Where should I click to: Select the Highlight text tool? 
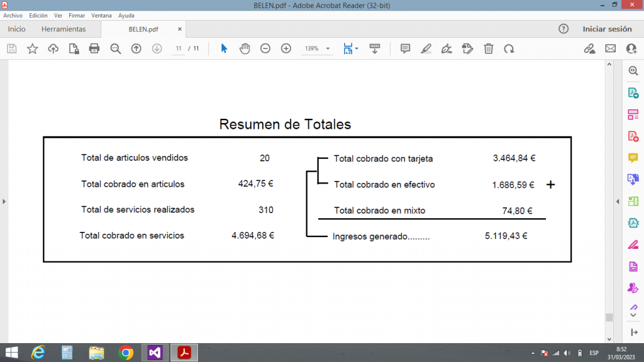coord(426,48)
